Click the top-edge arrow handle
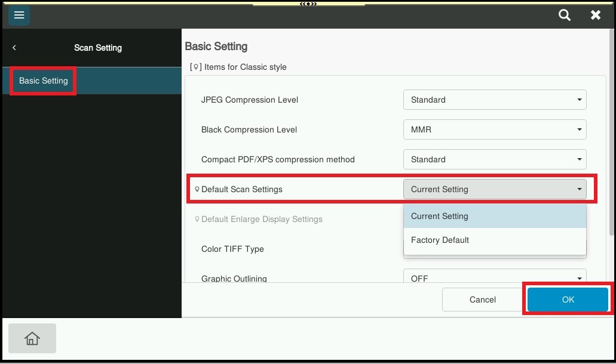 coord(308,4)
